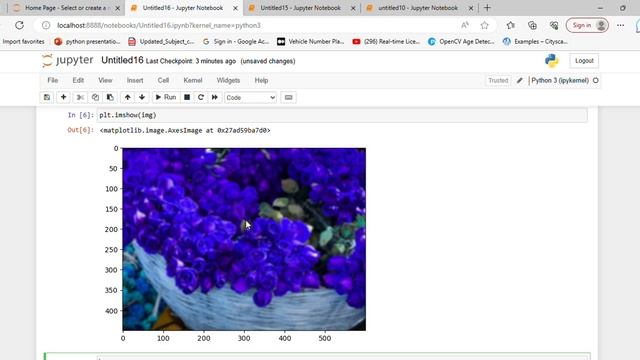Open OpenCV Age Detection bookmark
The image size is (640, 360).
[461, 42]
